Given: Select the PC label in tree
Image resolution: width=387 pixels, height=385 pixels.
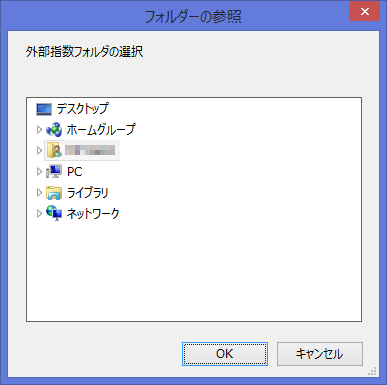Looking at the screenshot, I should click(74, 172).
